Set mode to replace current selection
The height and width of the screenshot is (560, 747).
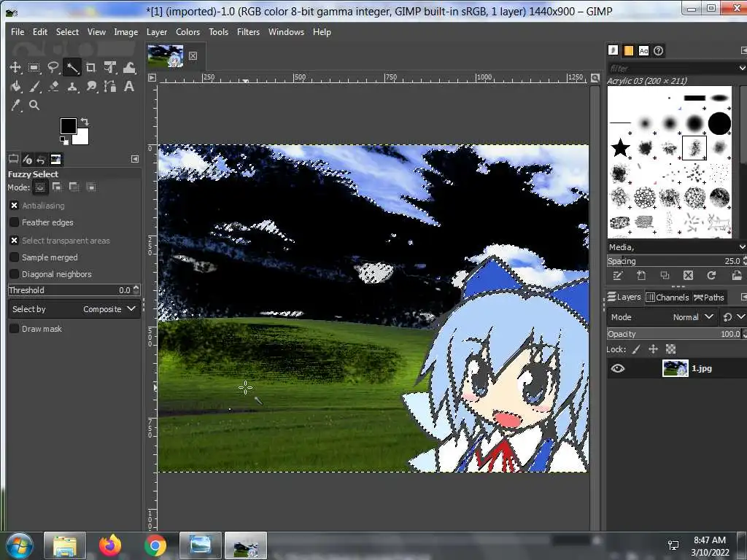[40, 187]
